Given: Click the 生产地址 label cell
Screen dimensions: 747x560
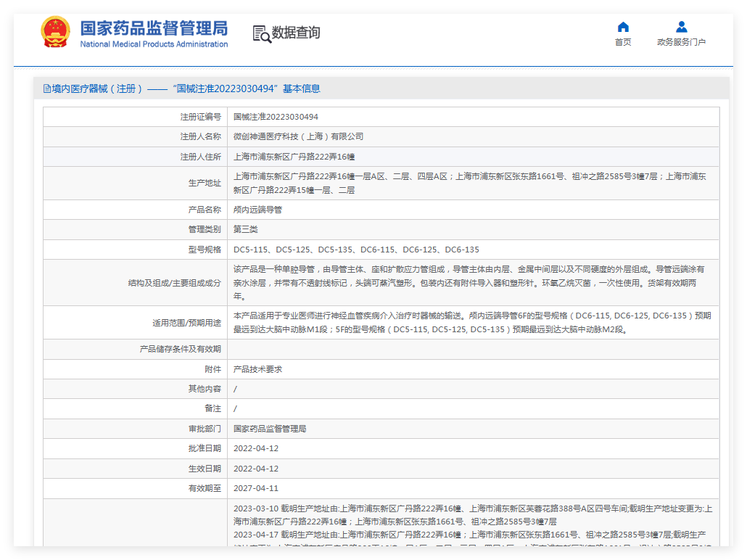Looking at the screenshot, I should coord(136,183).
